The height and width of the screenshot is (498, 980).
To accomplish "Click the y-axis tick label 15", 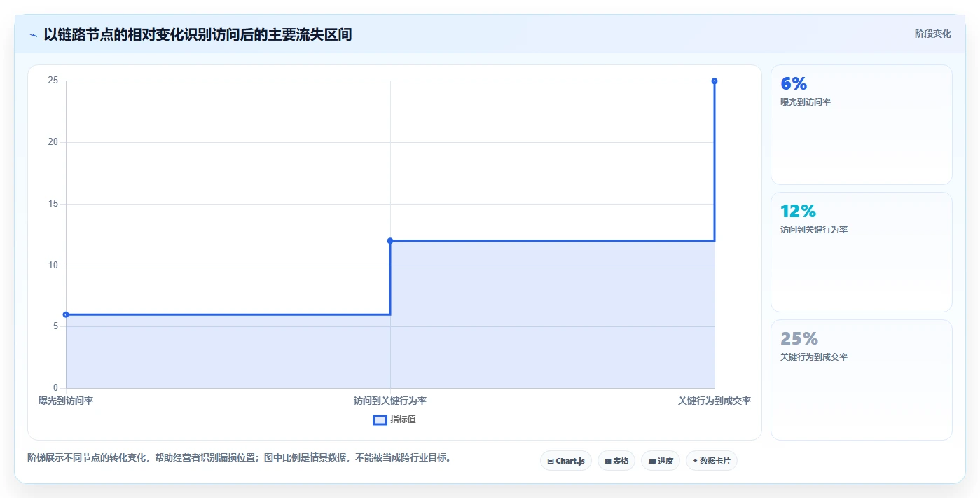I will point(53,204).
